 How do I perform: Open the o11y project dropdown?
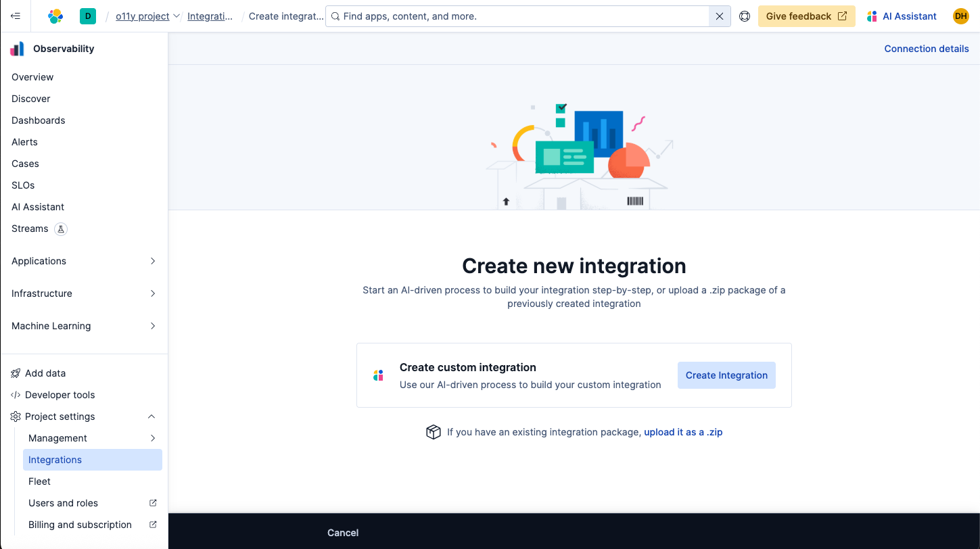pos(147,16)
